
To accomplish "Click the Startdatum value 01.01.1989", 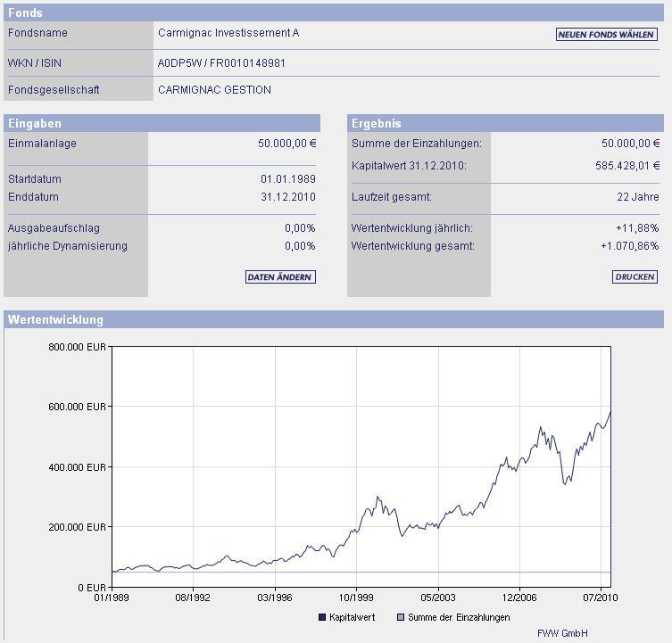I will [x=288, y=178].
